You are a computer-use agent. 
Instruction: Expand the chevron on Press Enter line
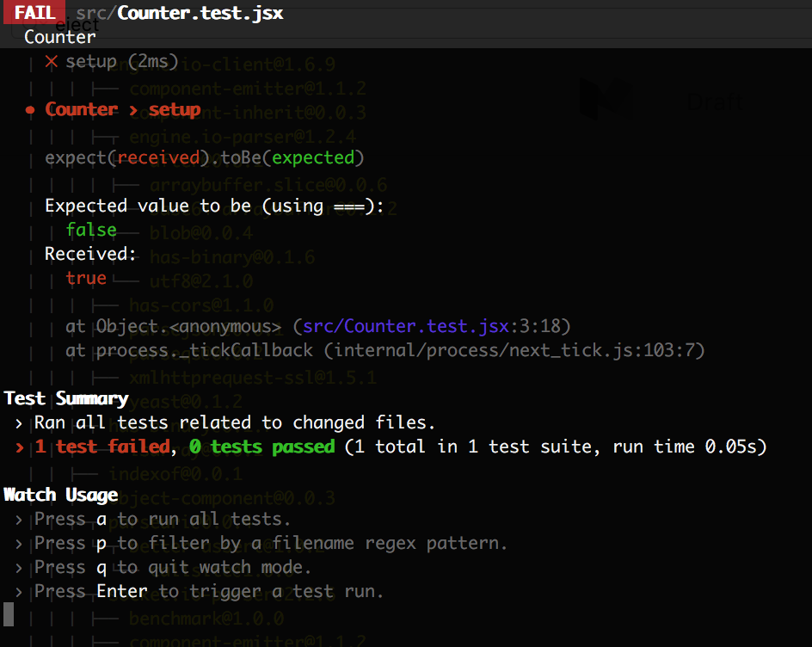[19, 591]
